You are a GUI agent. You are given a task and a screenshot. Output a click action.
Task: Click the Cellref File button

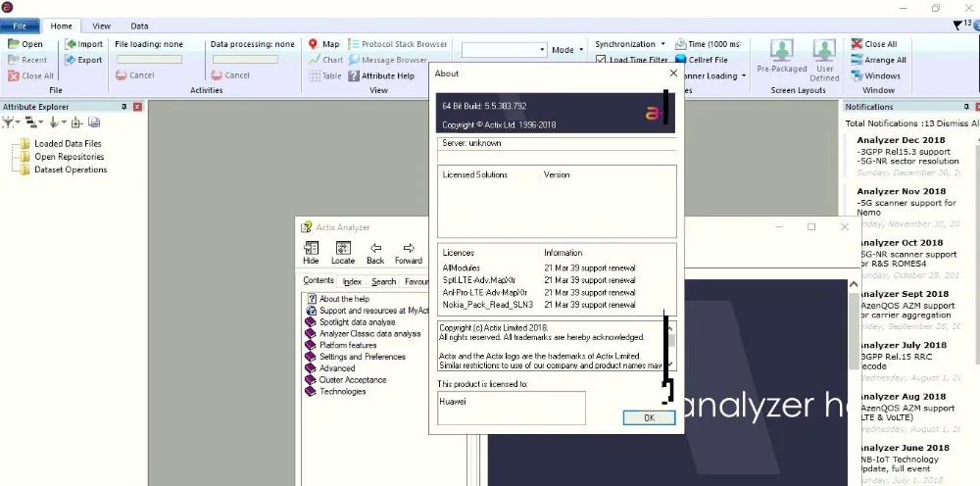[702, 60]
